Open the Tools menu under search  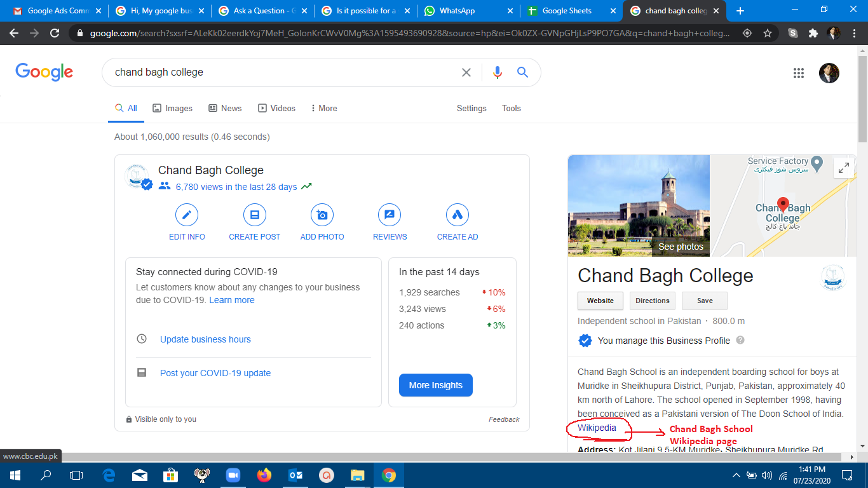pos(512,108)
